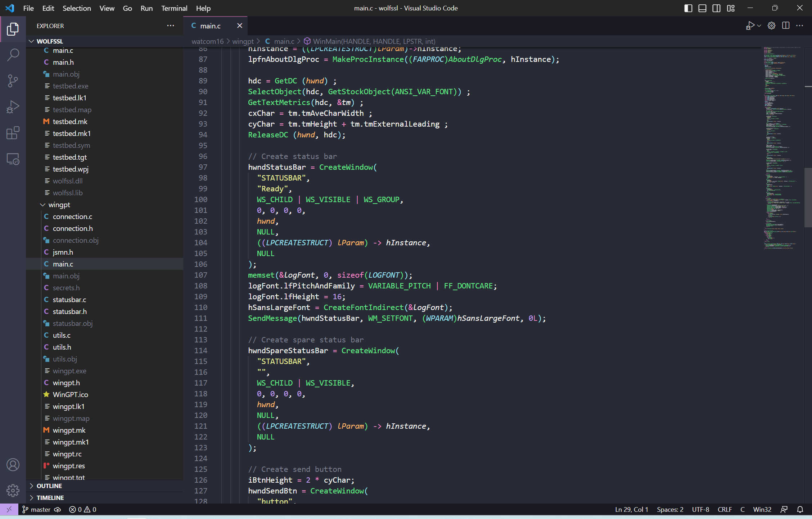The image size is (812, 519).
Task: Click the minimap code overview
Action: point(781,144)
